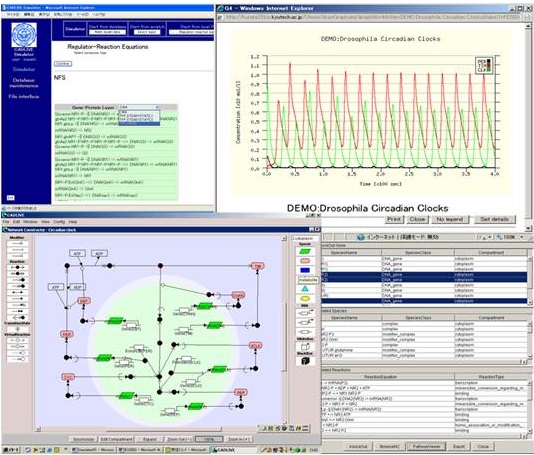
Task: Click the ATP box at top of diagram
Action: point(77,254)
